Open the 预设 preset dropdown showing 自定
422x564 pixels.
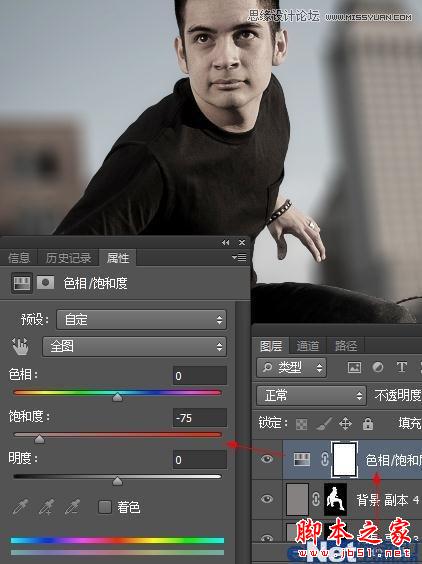coord(141,319)
